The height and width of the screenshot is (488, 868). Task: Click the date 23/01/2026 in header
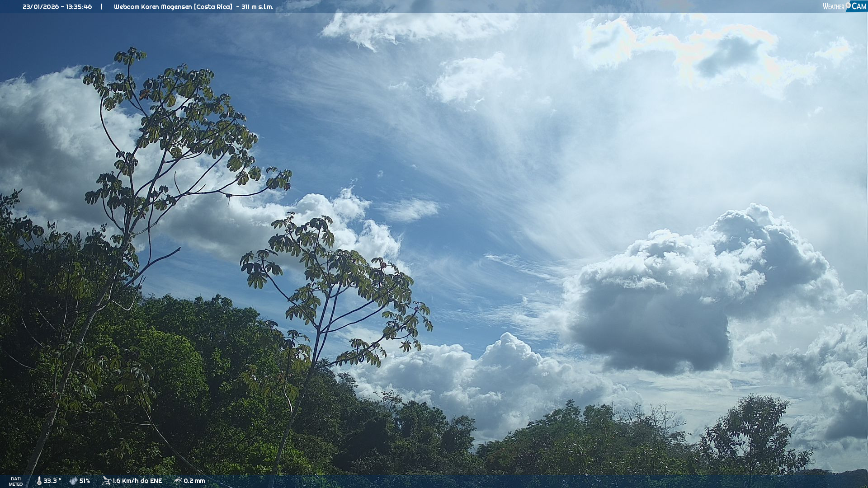coord(41,7)
